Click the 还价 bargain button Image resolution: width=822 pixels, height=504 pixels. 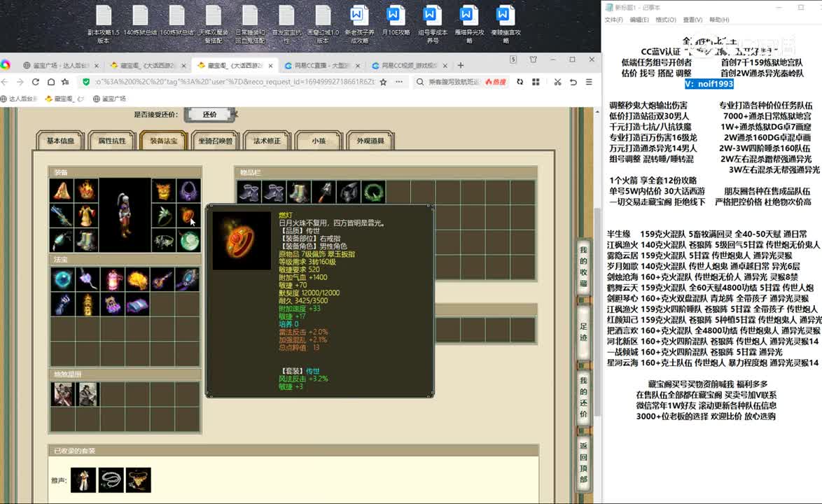point(209,114)
